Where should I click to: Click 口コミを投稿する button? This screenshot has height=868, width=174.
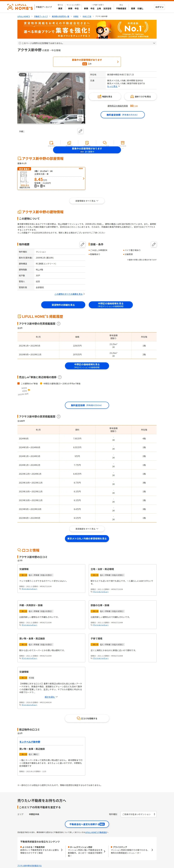[87, 718]
